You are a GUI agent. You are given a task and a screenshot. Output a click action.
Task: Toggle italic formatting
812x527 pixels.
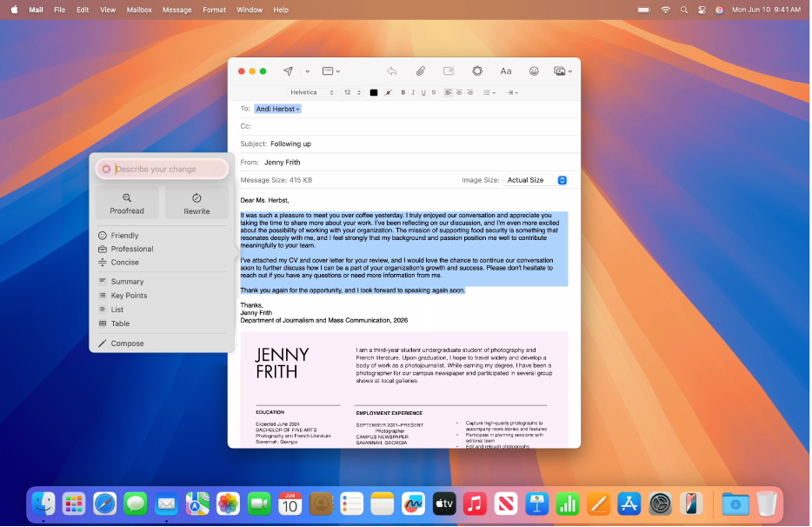413,92
